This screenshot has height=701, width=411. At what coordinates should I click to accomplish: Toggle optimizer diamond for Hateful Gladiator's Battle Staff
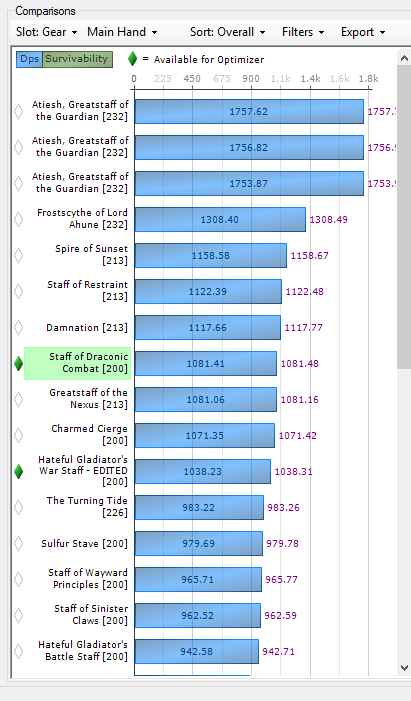[x=18, y=651]
